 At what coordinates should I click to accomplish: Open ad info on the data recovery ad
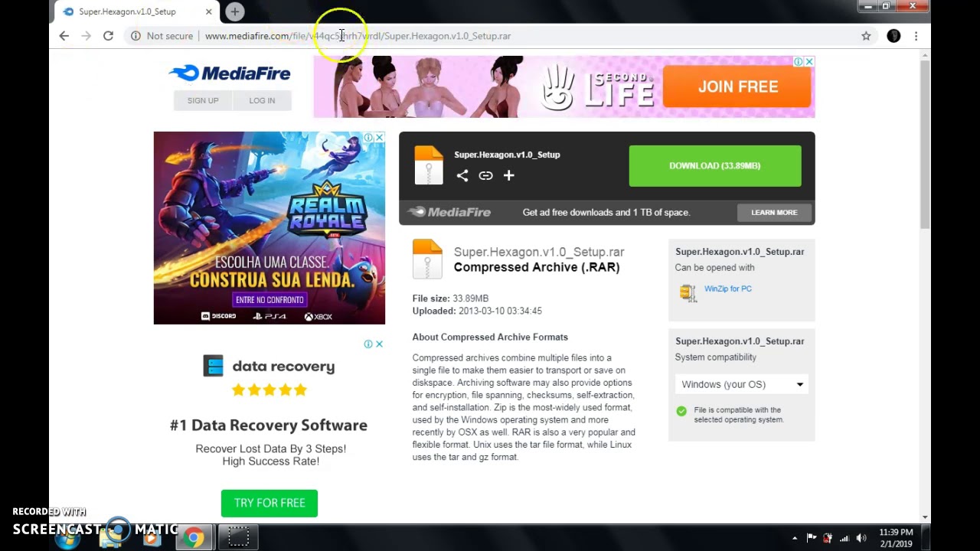(368, 344)
